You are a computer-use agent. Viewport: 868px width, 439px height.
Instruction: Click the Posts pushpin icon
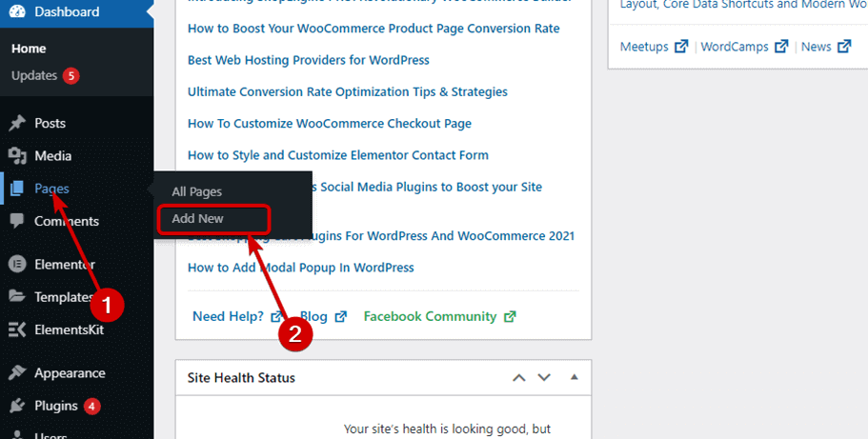[x=17, y=123]
